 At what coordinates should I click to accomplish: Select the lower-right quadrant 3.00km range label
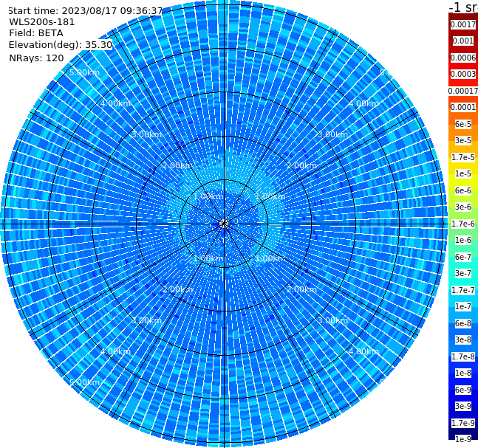[x=332, y=320]
